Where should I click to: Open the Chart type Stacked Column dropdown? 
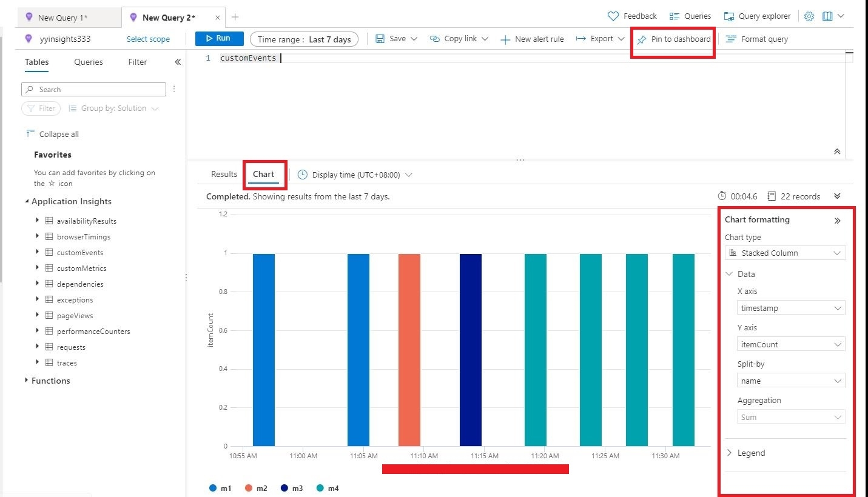point(785,253)
